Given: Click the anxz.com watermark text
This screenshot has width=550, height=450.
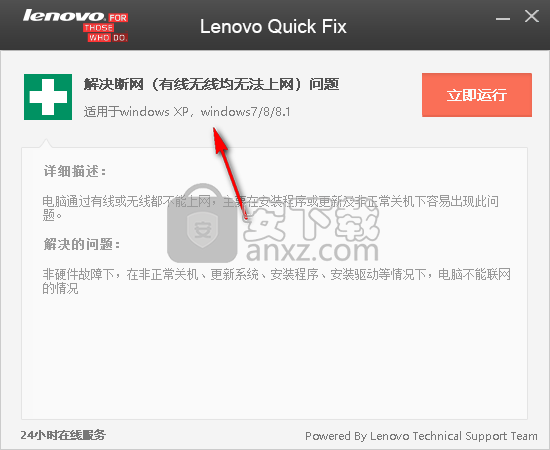Looking at the screenshot, I should (x=312, y=250).
